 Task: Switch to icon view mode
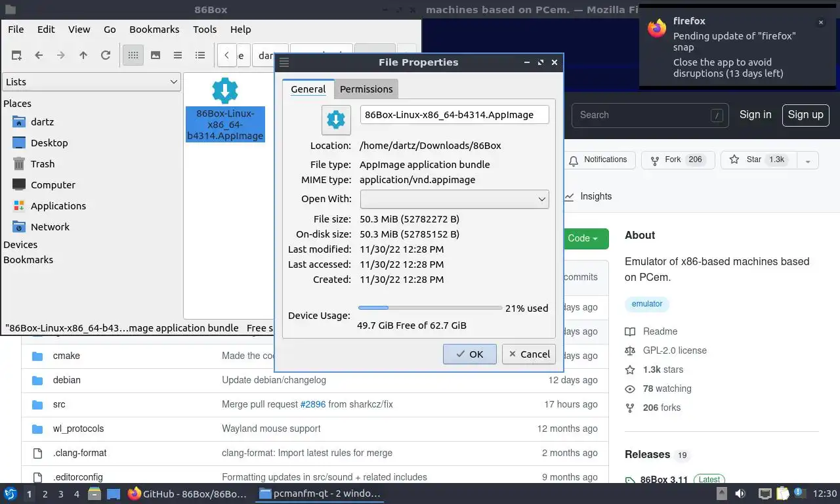(x=133, y=55)
